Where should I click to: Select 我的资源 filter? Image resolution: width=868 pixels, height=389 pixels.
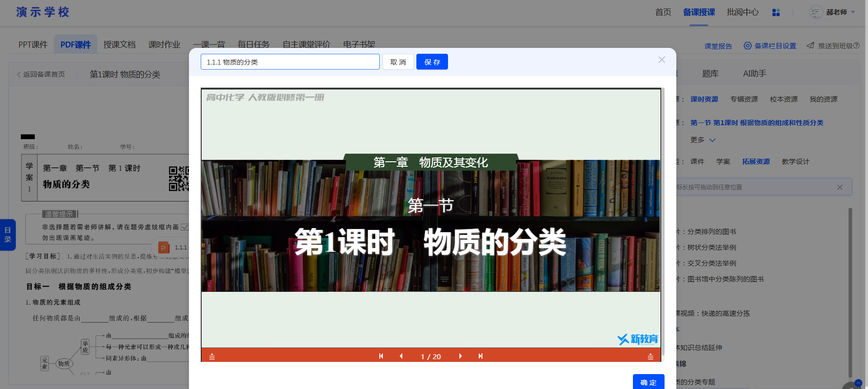point(824,99)
